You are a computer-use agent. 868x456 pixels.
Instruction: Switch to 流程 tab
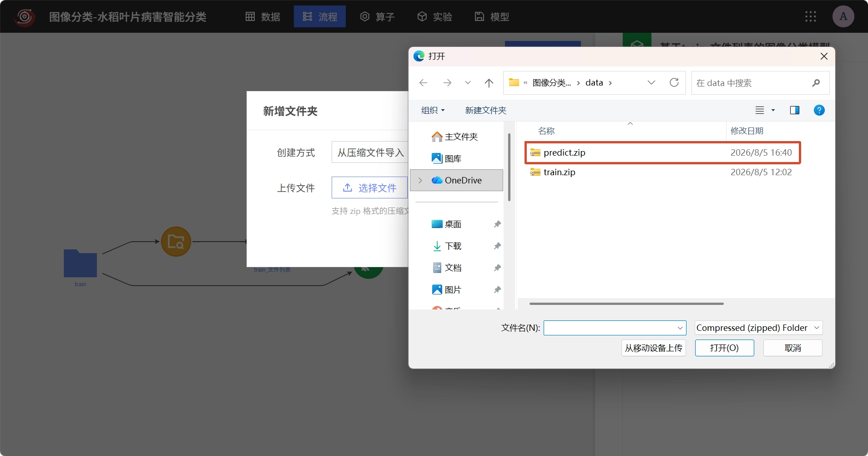point(320,16)
